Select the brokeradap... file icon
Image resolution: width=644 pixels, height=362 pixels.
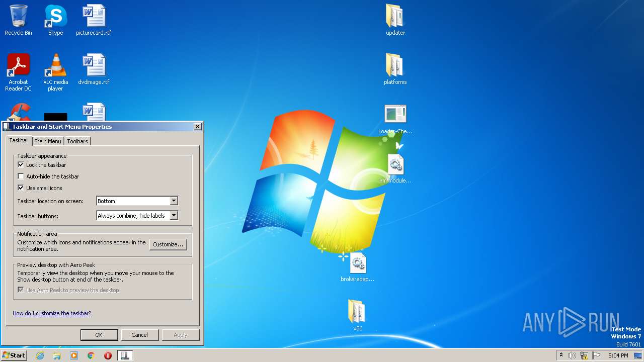coord(358,267)
